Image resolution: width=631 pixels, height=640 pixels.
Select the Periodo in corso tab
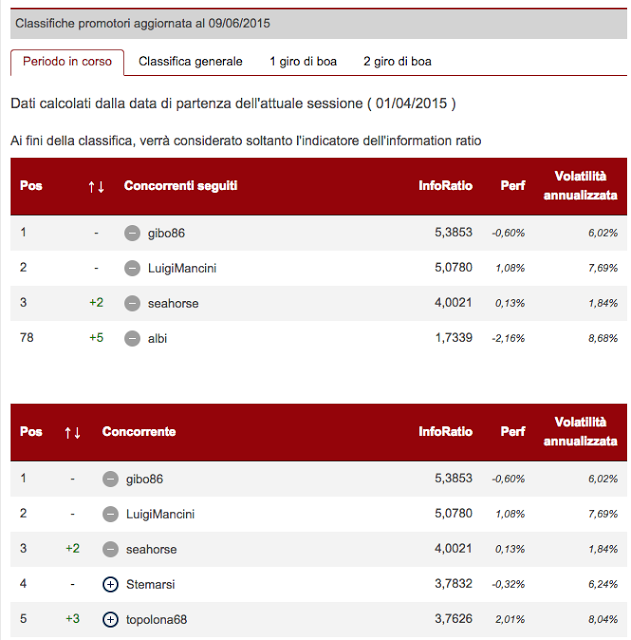pyautogui.click(x=67, y=62)
